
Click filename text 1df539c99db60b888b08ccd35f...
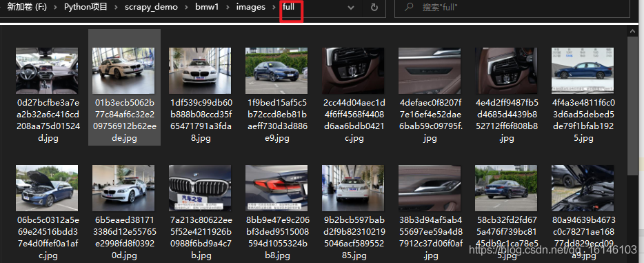click(x=201, y=120)
